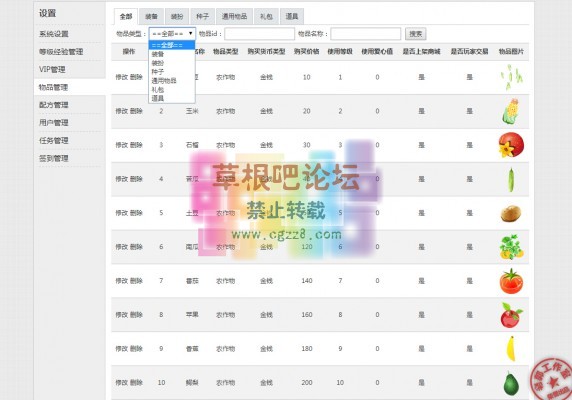Click the corn item image
The image size is (572, 400).
[511, 111]
